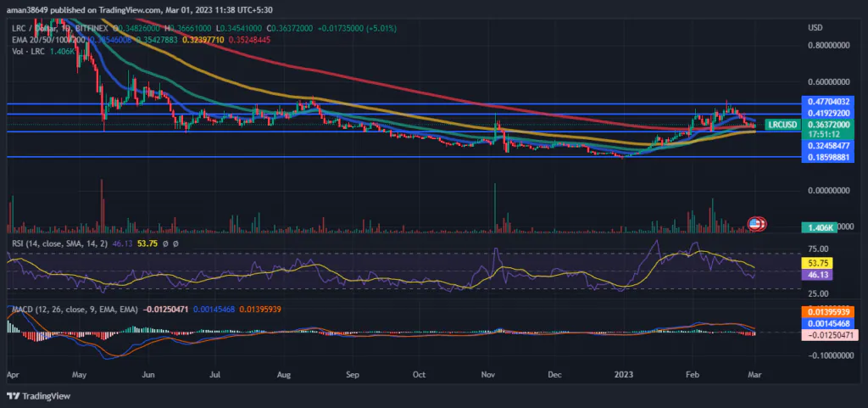Click the RSI 75.00 axis tick
This screenshot has width=868, height=408.
818,249
